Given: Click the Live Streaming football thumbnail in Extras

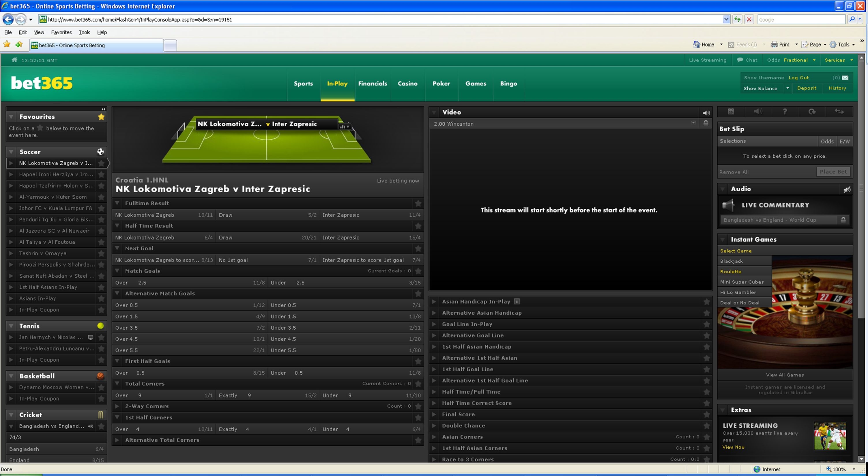Looking at the screenshot, I should click(830, 436).
